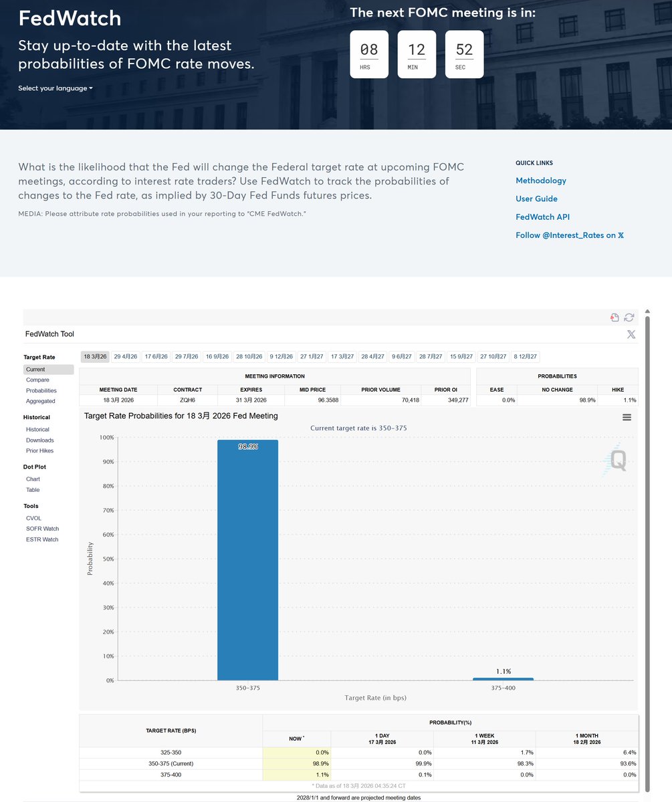Open the Dot Plot Table item
Viewport: 672px width, 802px height.
[33, 490]
